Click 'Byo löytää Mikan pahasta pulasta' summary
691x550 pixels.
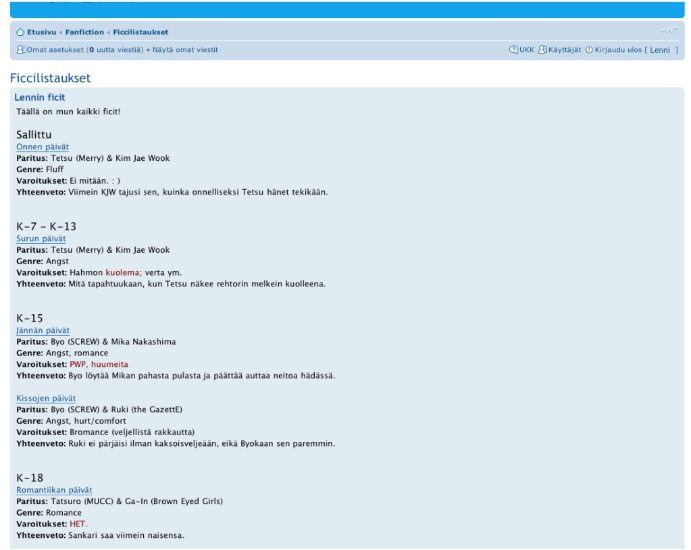click(176, 375)
